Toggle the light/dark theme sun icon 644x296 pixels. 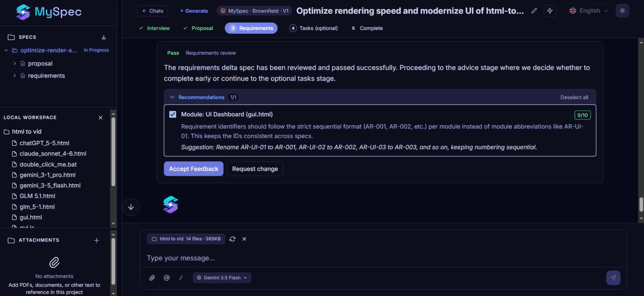pyautogui.click(x=622, y=11)
